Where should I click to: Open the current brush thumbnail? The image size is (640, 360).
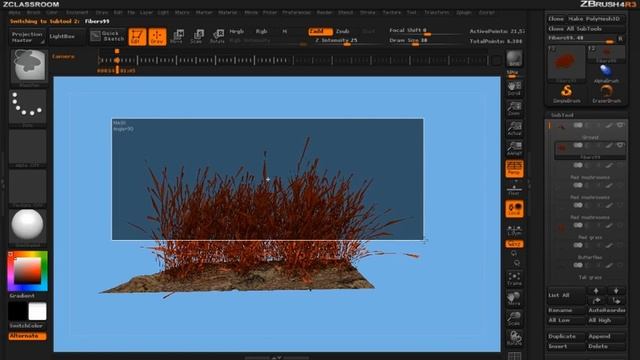(28, 67)
